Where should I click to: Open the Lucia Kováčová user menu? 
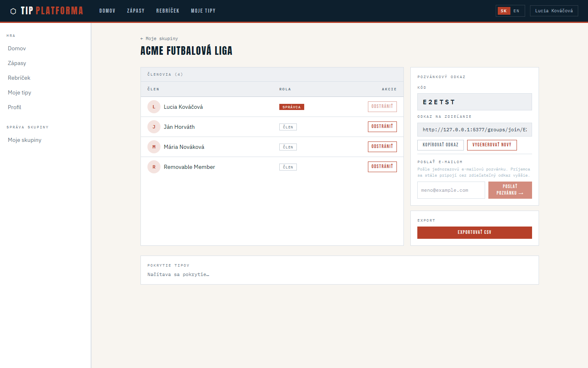click(x=554, y=11)
